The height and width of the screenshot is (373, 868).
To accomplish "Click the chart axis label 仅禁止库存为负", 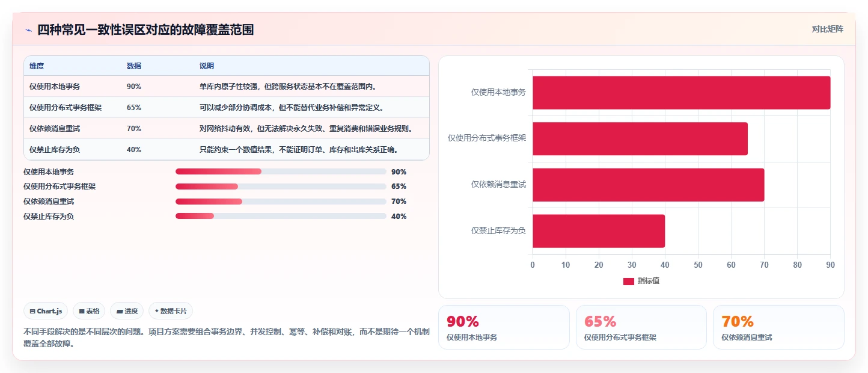I will pos(498,231).
